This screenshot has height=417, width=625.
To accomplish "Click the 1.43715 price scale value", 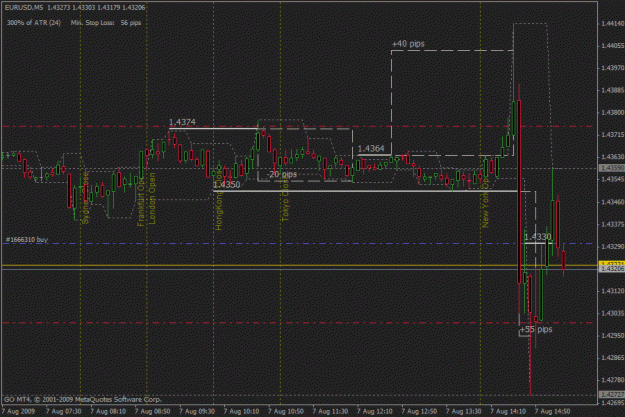I will coord(612,135).
